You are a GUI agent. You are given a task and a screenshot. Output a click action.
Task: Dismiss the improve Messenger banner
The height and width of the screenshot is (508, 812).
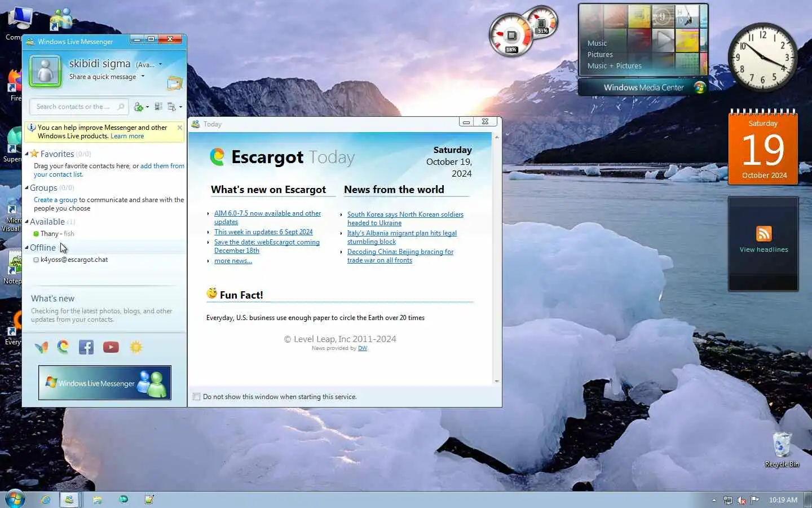coord(180,128)
